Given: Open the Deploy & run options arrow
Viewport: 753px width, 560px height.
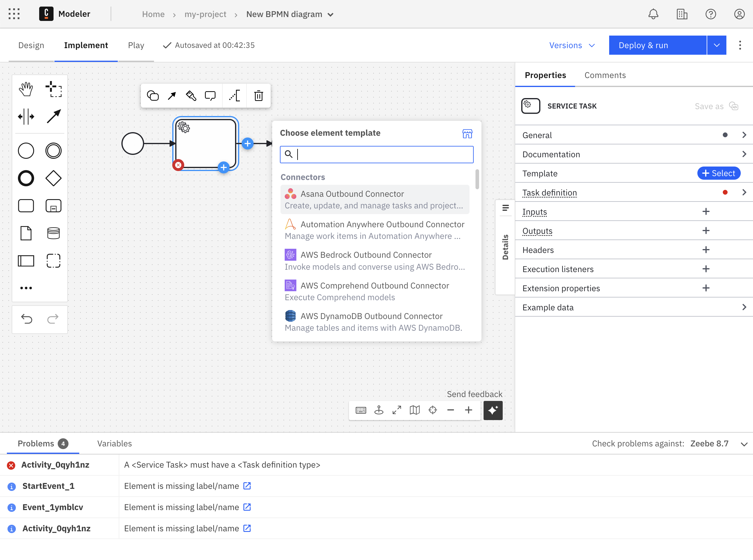Looking at the screenshot, I should point(717,45).
